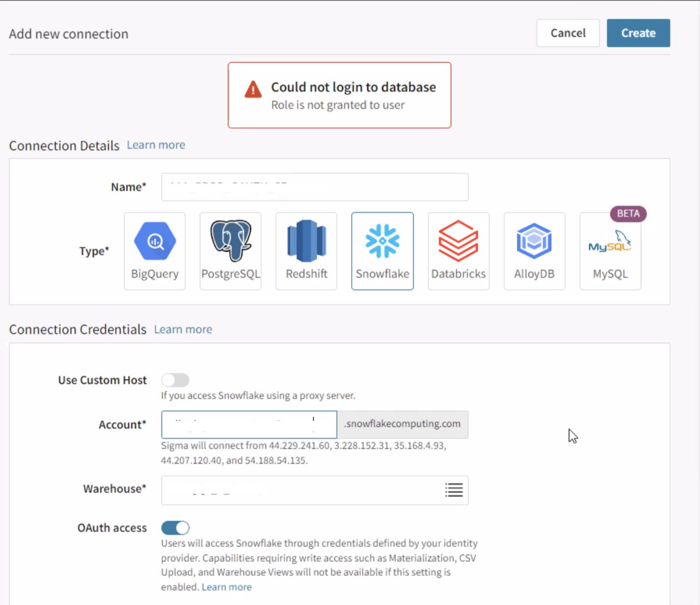
Task: Select the Databricks connection type
Action: (458, 251)
